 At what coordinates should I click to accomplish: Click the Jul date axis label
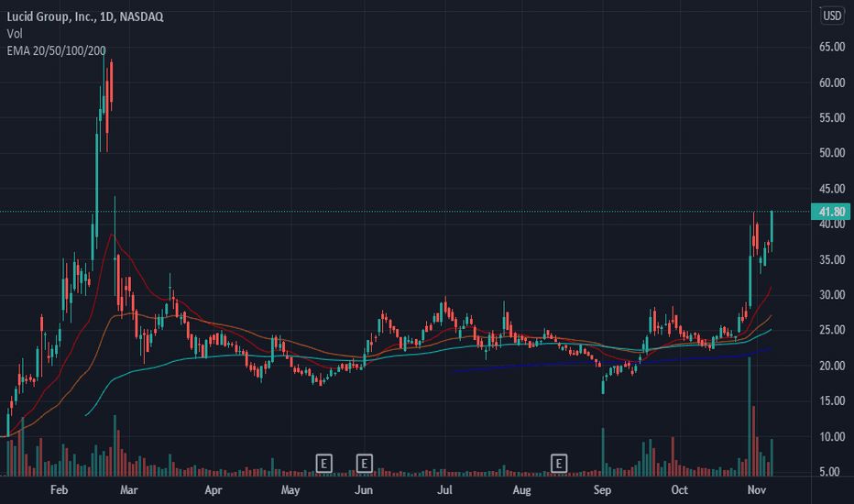pos(444,490)
